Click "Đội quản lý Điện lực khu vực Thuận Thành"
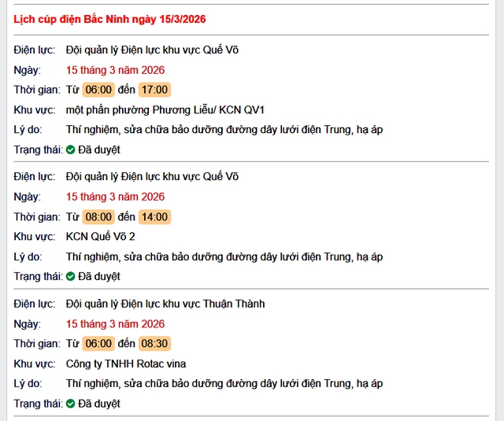504x421 pixels. (x=165, y=304)
